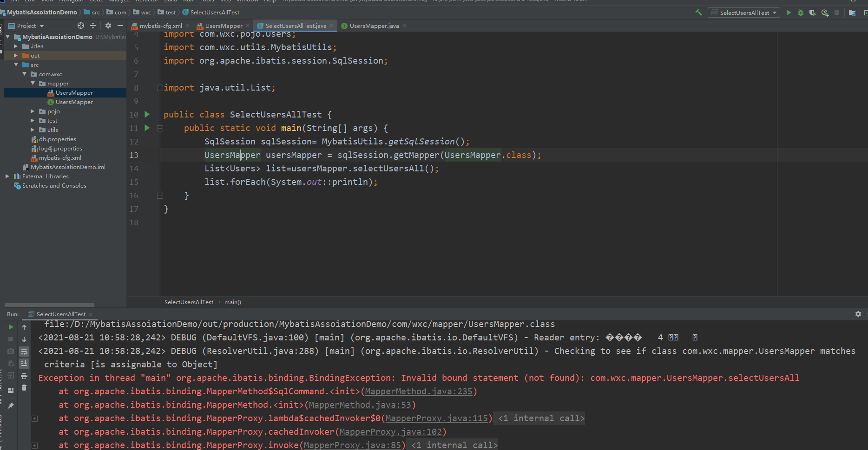Toggle soft-wrap in the Run console

tap(24, 352)
